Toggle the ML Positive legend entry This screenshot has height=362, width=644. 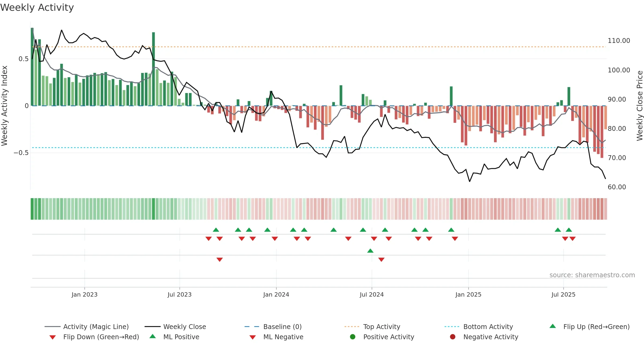pos(174,337)
